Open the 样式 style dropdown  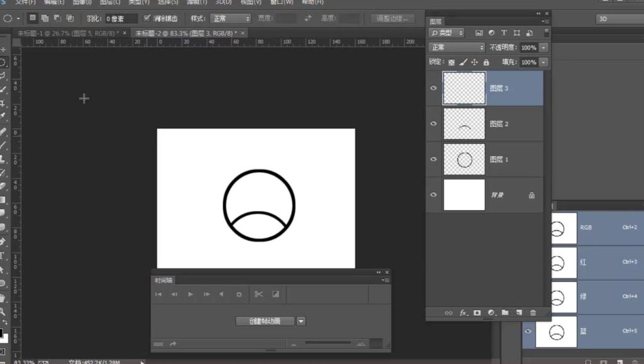(x=230, y=18)
